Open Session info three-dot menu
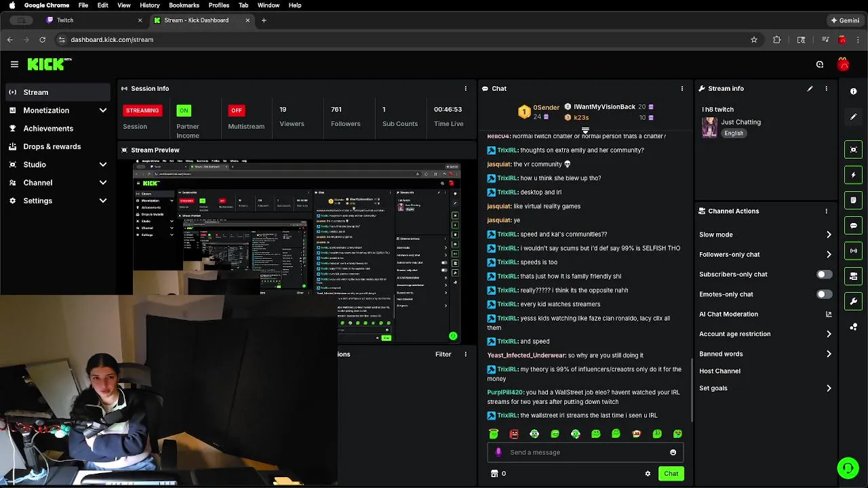This screenshot has width=868, height=488. (x=465, y=89)
